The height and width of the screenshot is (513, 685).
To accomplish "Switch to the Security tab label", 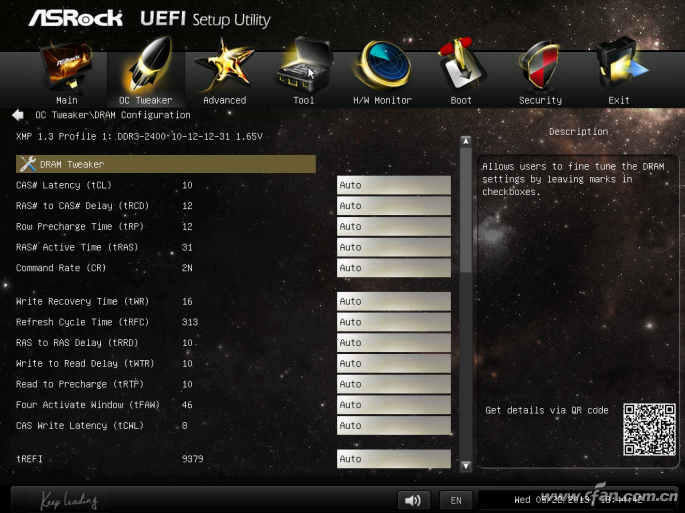I will click(540, 101).
